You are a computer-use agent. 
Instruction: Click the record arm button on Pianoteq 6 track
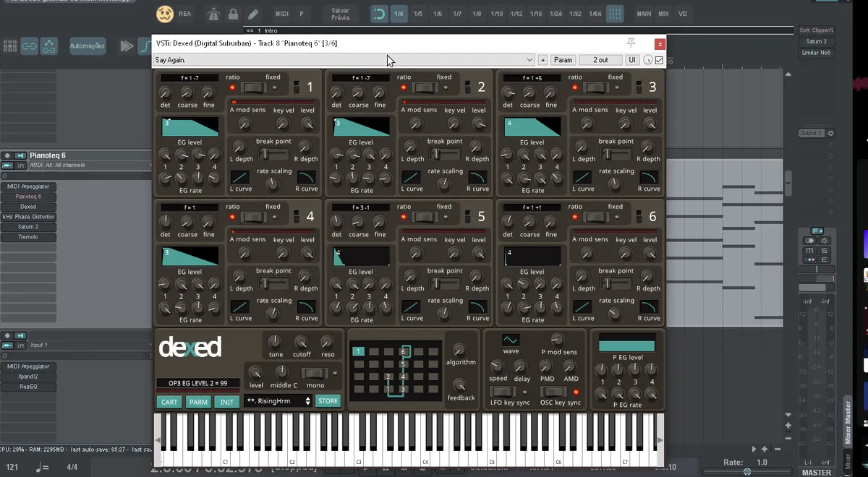[7, 155]
